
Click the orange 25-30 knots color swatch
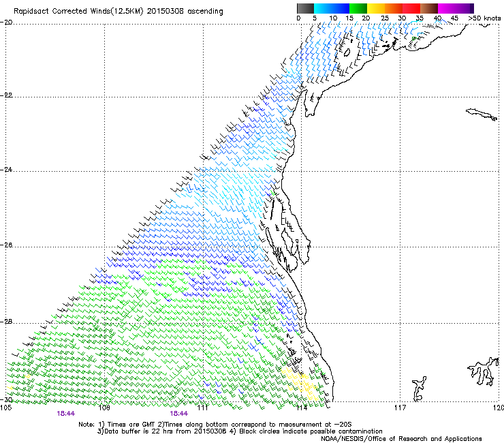394,8
